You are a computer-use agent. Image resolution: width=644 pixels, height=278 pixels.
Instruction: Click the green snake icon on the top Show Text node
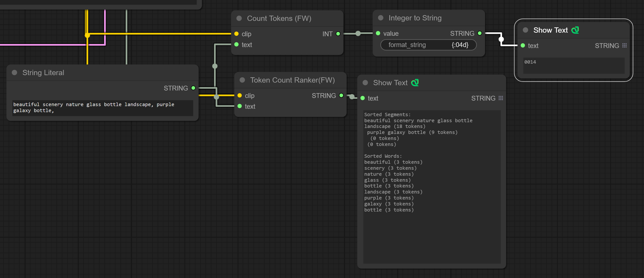tap(575, 30)
